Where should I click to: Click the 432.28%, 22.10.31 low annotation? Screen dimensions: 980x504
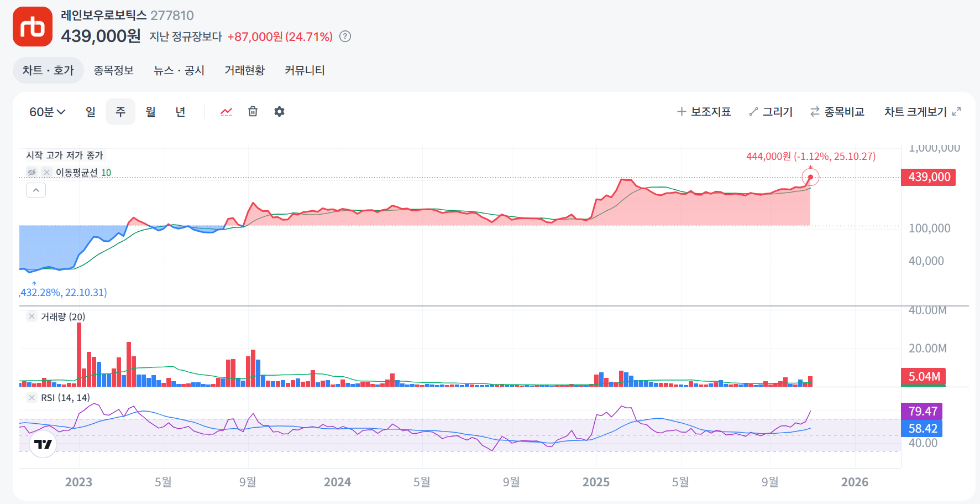tap(64, 292)
